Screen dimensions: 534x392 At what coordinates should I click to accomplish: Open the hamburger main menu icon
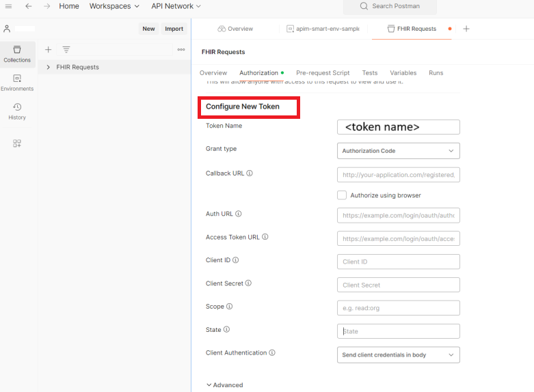[x=8, y=6]
